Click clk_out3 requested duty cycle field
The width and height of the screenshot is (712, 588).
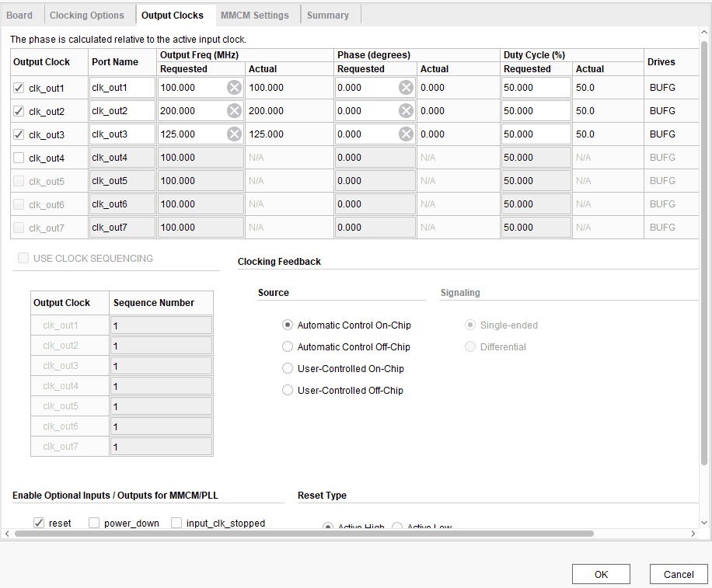click(x=536, y=134)
